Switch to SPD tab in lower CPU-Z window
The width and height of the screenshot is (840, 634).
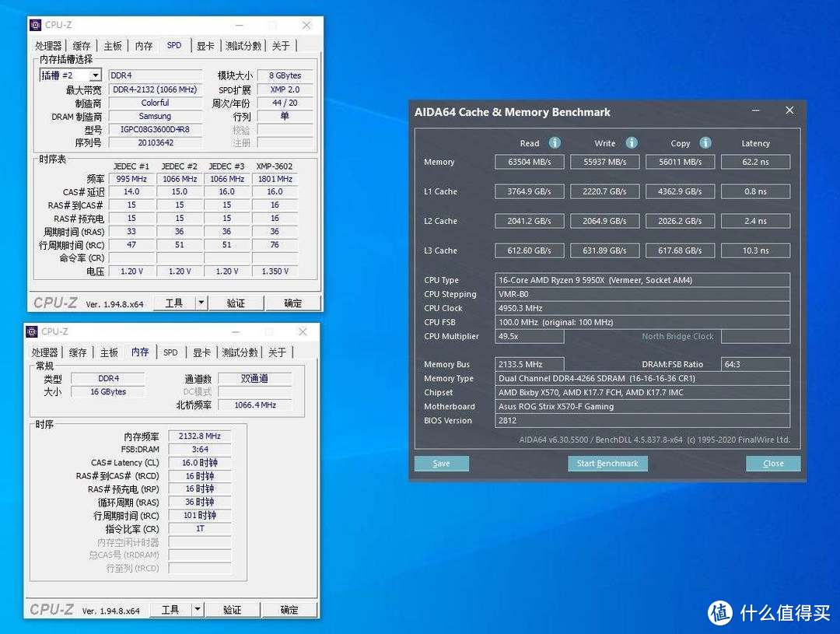click(170, 352)
